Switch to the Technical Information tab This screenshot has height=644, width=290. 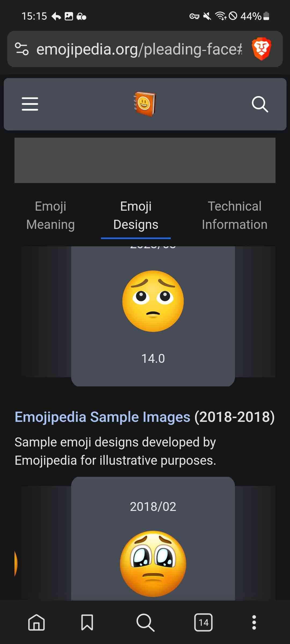pos(234,215)
